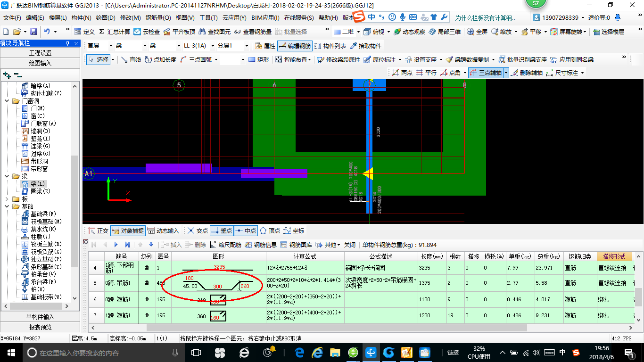Activate 拾取构件 pick component tool
The image size is (644, 362).
366,46
